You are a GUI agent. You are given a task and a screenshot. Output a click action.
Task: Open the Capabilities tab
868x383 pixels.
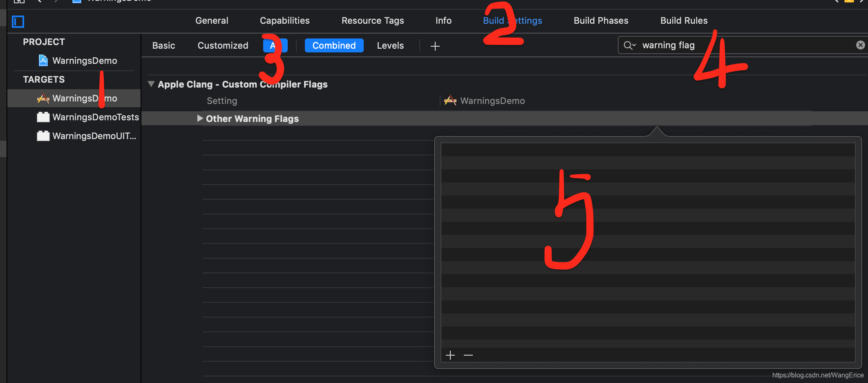[285, 20]
